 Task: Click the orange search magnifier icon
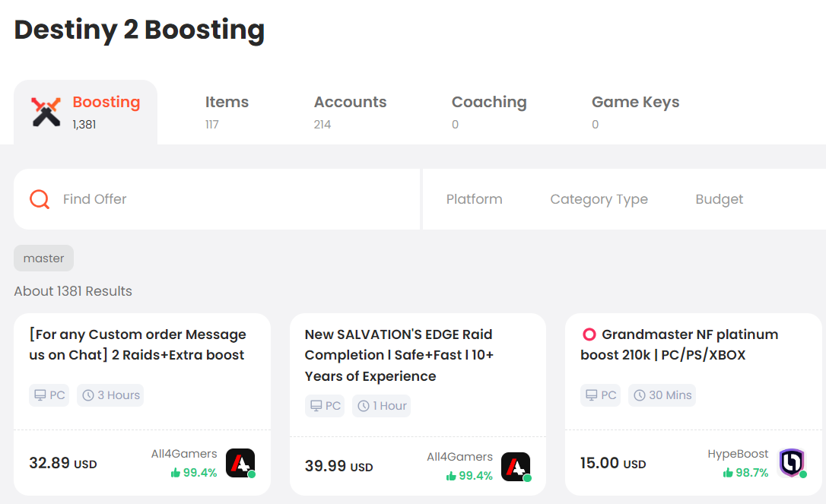pos(40,200)
